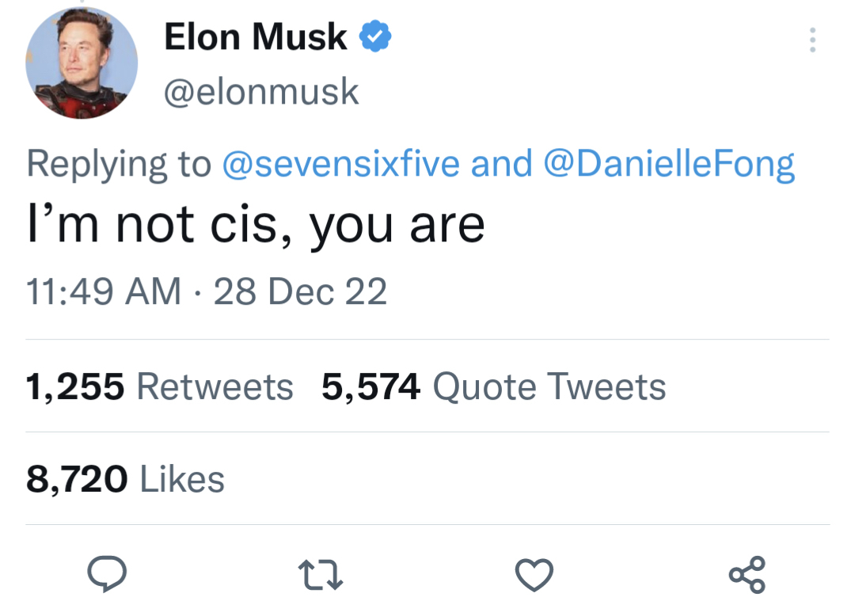Image resolution: width=855 pixels, height=616 pixels.
Task: View the Quote Tweets list
Action: pos(549,387)
